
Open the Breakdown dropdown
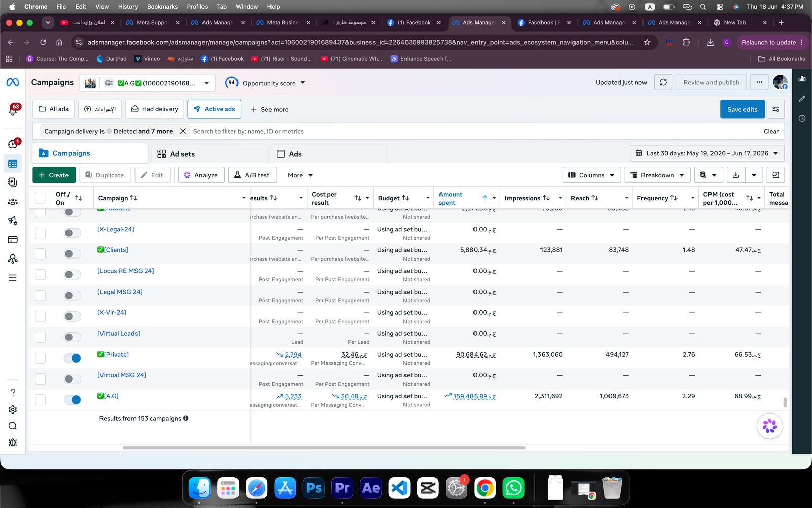pos(657,175)
